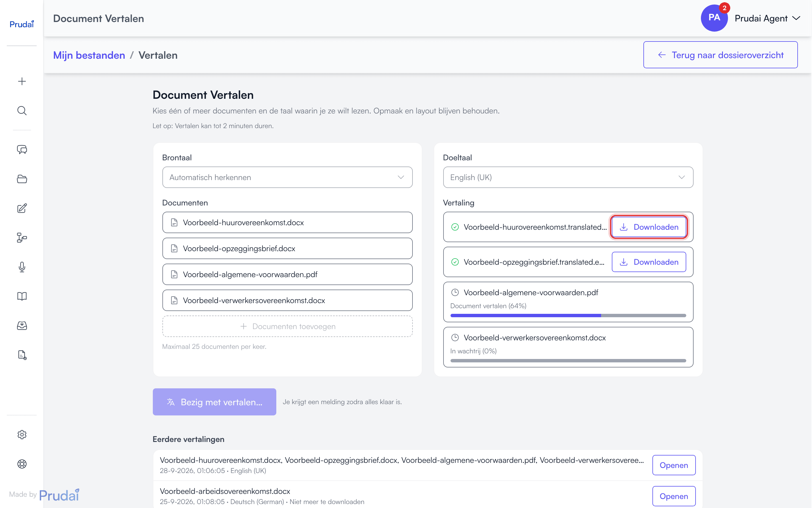The height and width of the screenshot is (508, 812).
Task: Click Documenten toevoegen area
Action: (x=287, y=326)
